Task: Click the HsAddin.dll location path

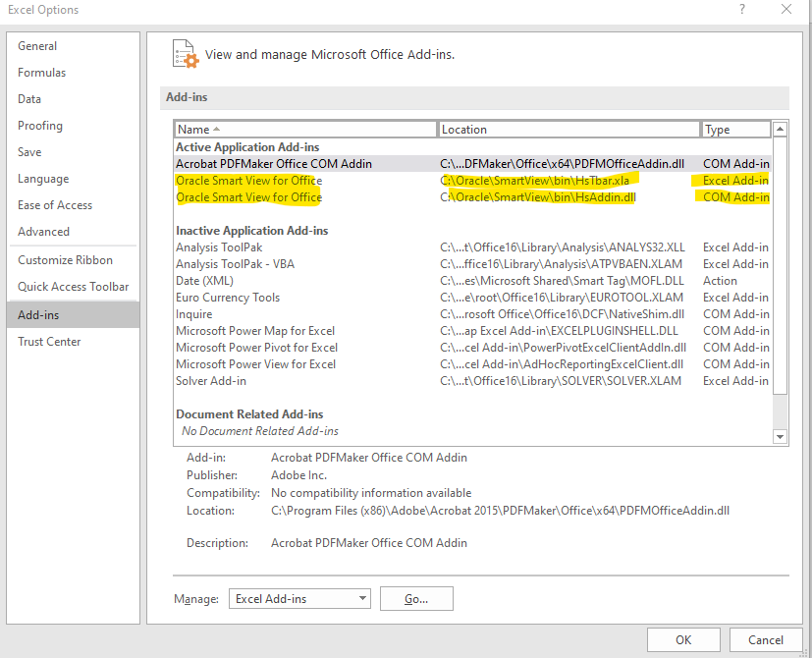Action: pyautogui.click(x=538, y=197)
